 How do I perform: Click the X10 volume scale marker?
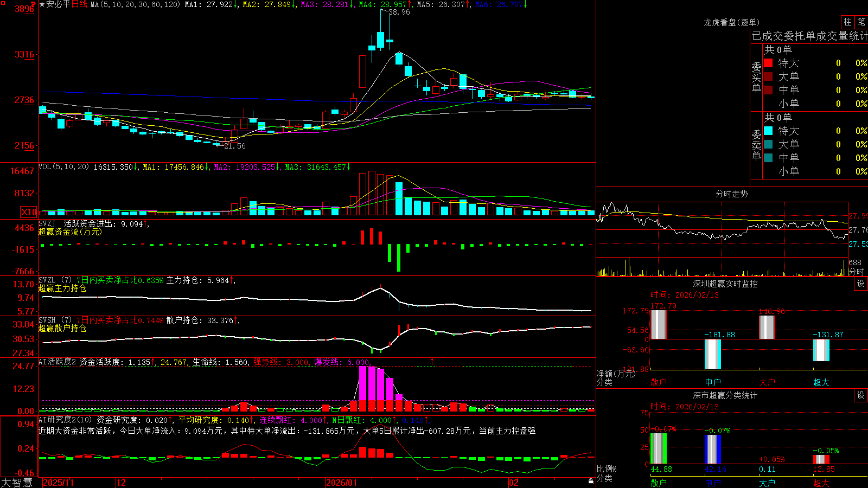coord(29,212)
